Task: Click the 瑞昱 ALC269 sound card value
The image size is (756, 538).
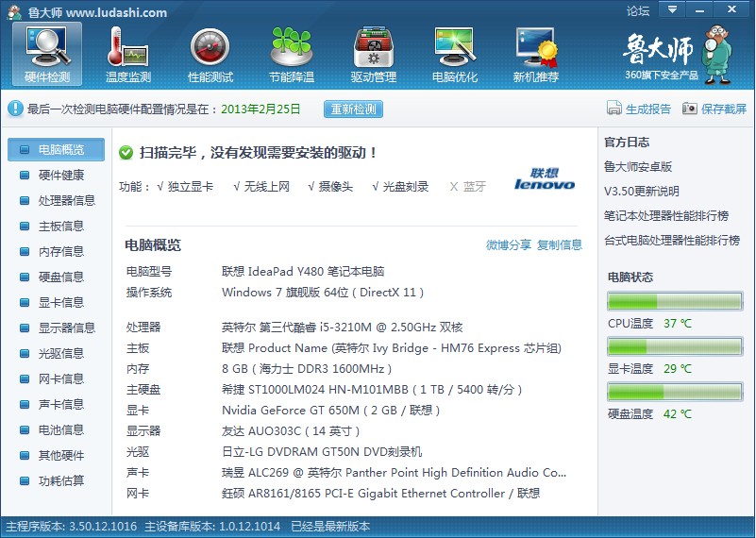Action: pyautogui.click(x=394, y=473)
